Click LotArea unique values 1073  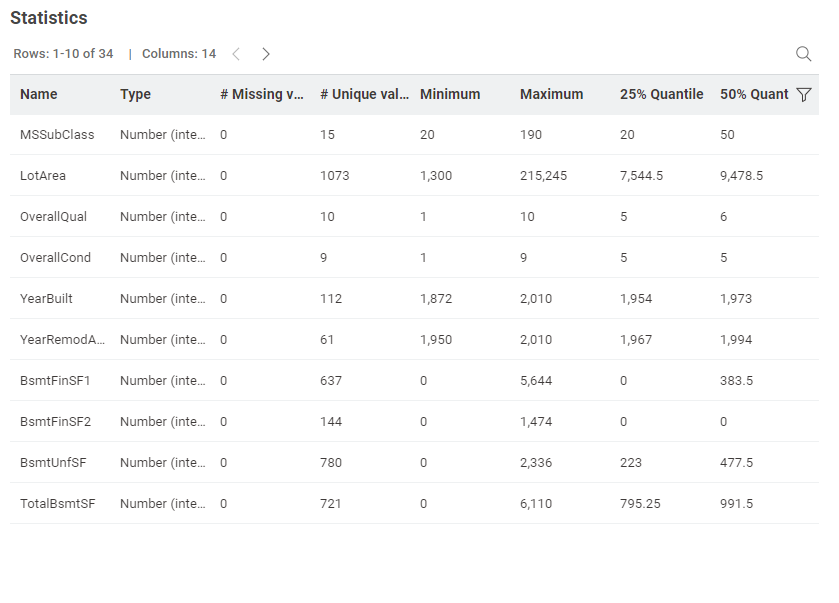(x=334, y=175)
